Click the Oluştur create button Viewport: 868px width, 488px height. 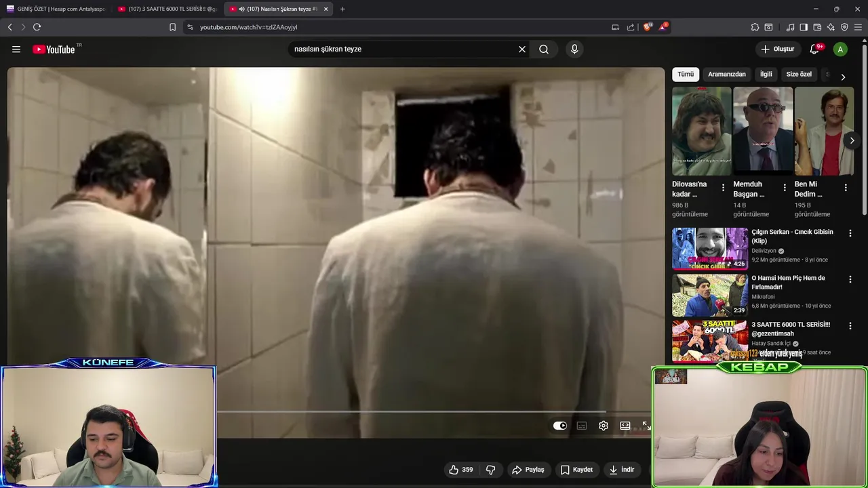(777, 49)
